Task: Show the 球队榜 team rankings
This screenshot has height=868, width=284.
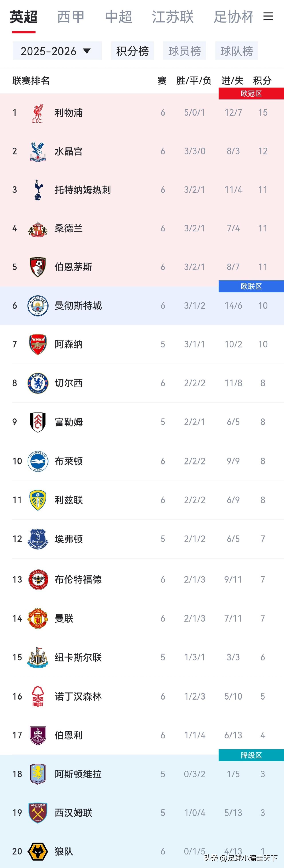Action: click(237, 51)
